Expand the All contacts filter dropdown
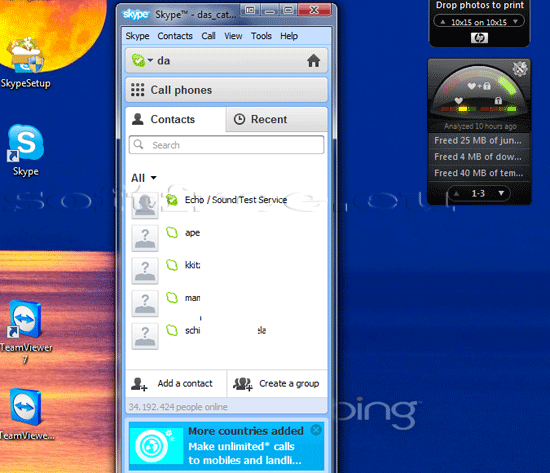The height and width of the screenshot is (473, 550). [143, 178]
